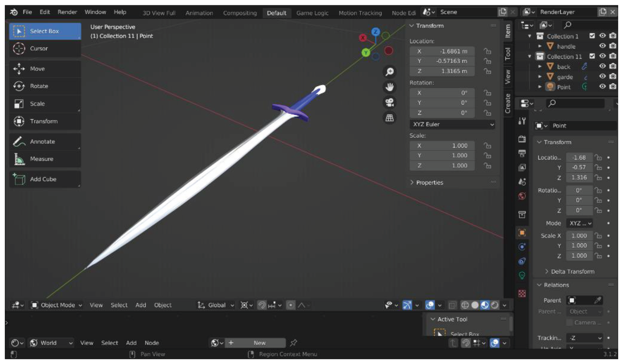Select the Measure tool
The height and width of the screenshot is (364, 623).
pyautogui.click(x=41, y=159)
